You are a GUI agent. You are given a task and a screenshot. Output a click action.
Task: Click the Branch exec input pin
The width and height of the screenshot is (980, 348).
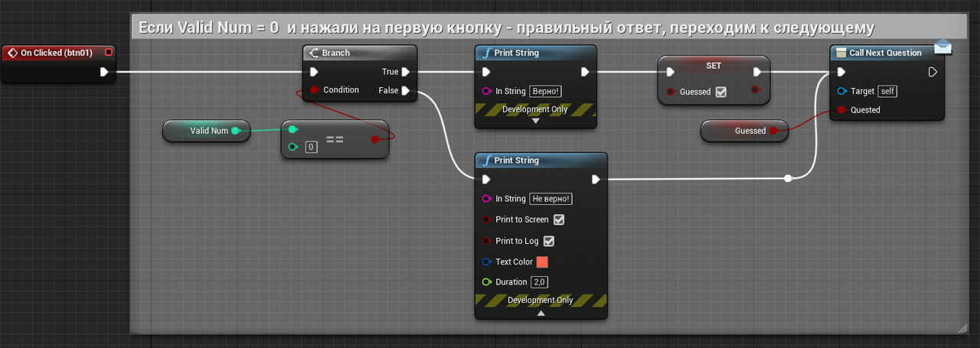pyautogui.click(x=314, y=72)
